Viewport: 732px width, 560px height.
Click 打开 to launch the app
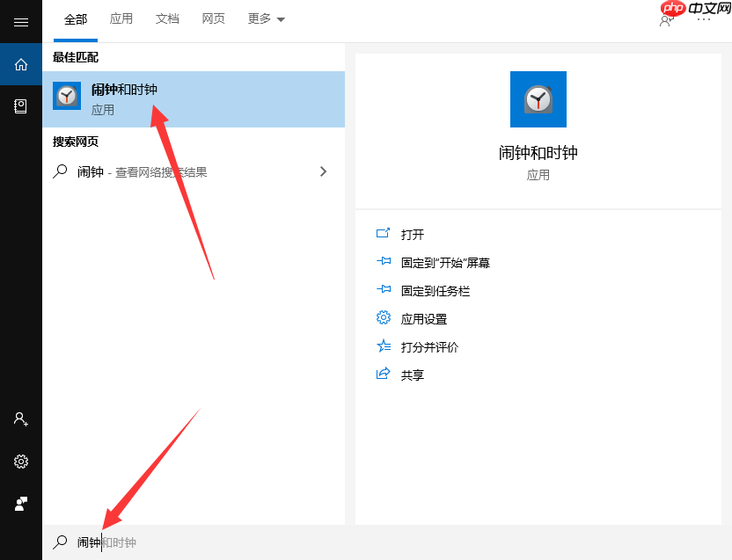(413, 234)
